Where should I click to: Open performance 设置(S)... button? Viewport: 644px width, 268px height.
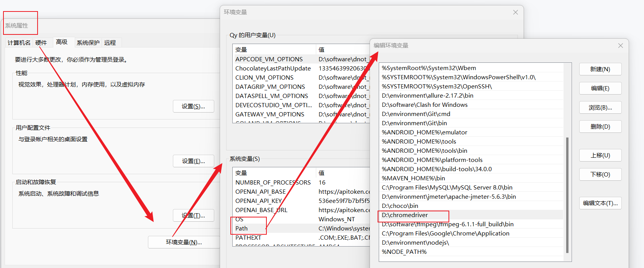193,106
